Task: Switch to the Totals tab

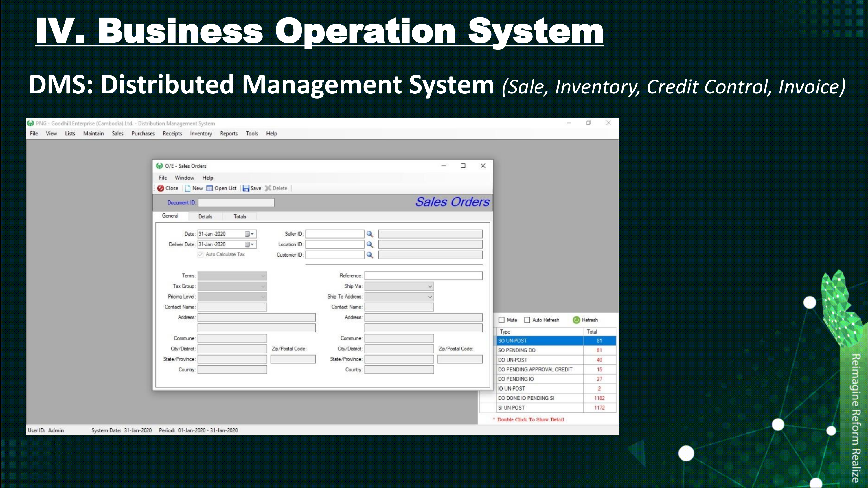Action: coord(240,217)
